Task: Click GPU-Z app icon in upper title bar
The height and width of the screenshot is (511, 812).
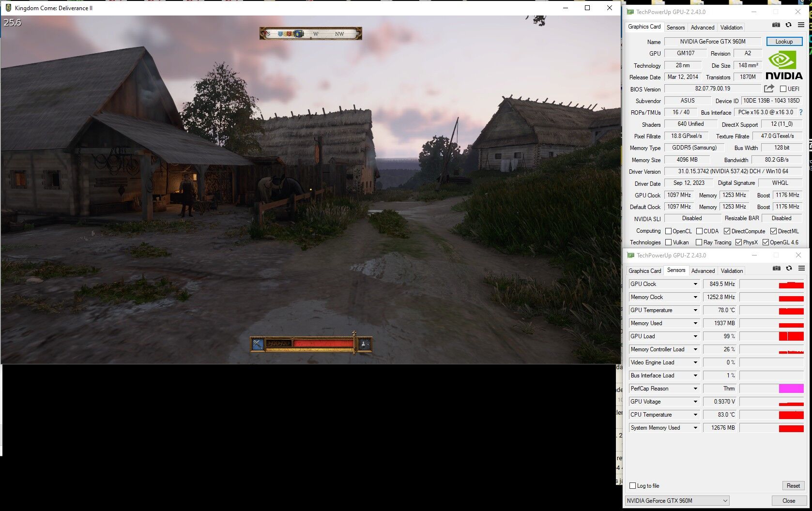Action: (630, 12)
